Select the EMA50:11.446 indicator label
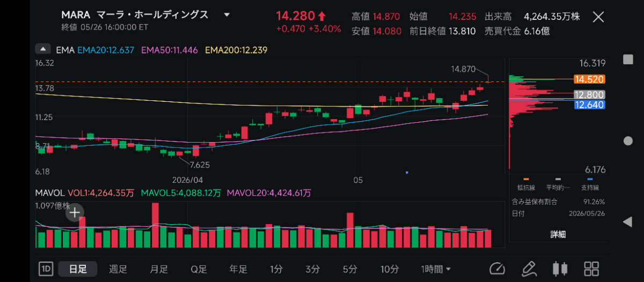Viewport: 644px width, 282px height. click(x=169, y=50)
